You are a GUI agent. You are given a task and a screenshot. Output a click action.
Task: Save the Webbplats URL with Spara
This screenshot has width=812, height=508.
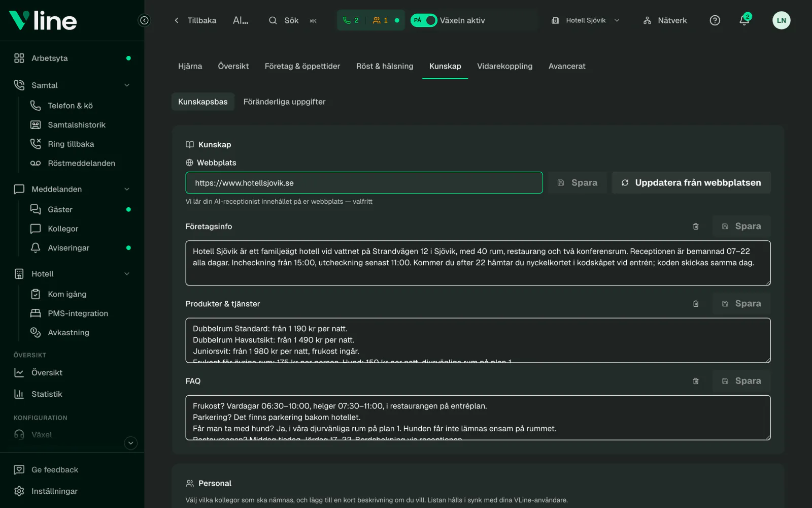[x=578, y=183]
